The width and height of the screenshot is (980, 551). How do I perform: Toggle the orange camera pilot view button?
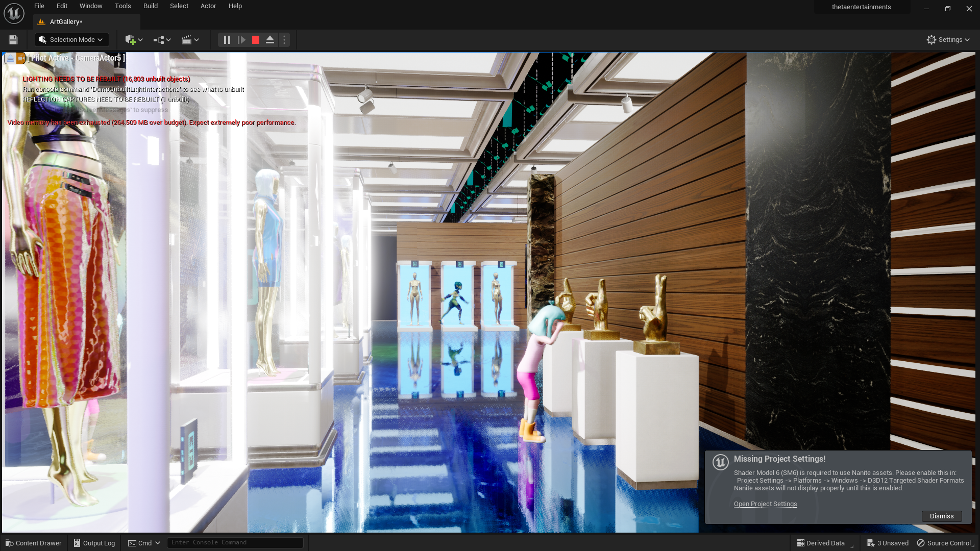pyautogui.click(x=20, y=59)
